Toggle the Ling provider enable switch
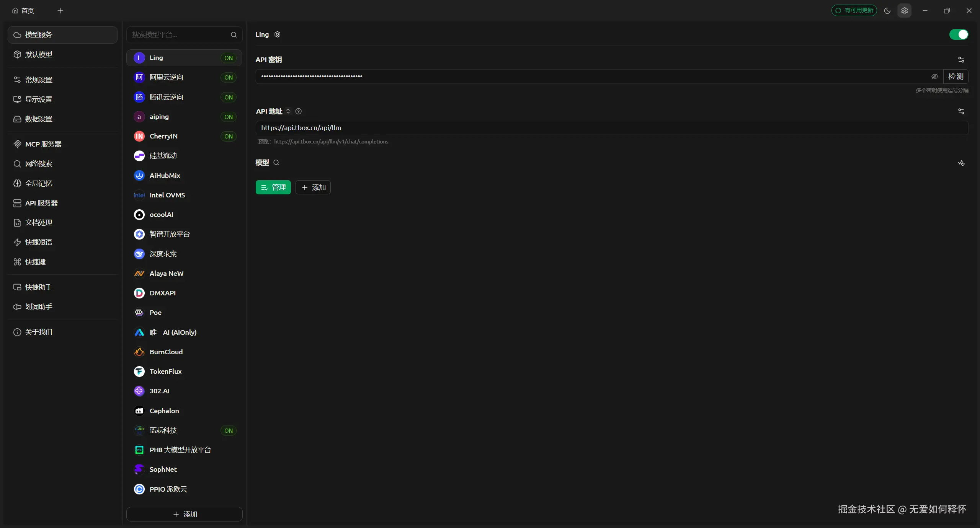980x528 pixels. (x=959, y=34)
